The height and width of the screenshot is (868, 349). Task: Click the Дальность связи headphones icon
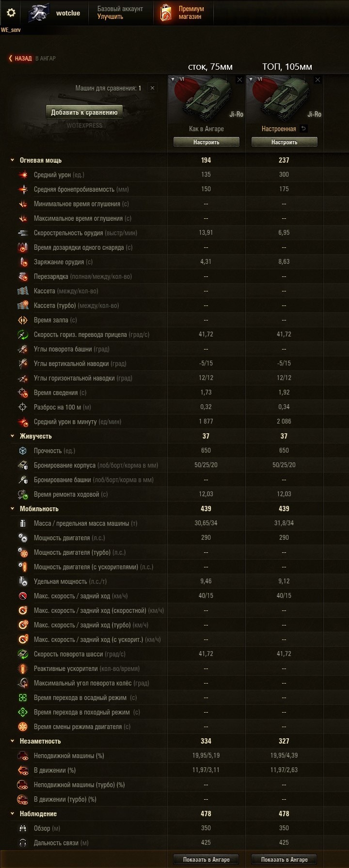tap(23, 843)
